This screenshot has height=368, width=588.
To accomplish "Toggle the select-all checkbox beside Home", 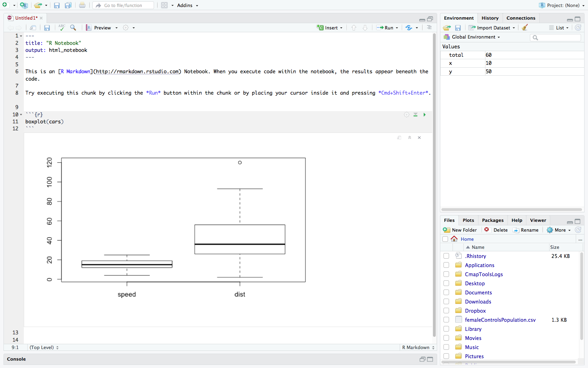I will [445, 239].
